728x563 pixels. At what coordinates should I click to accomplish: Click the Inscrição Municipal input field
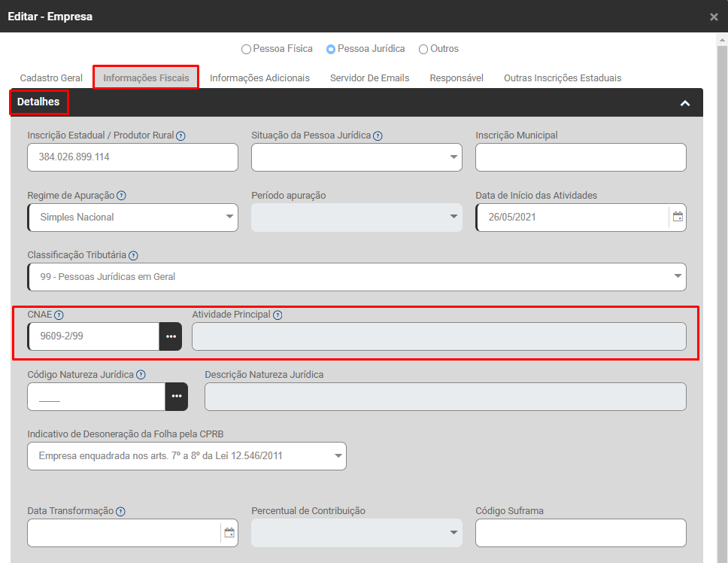[581, 157]
